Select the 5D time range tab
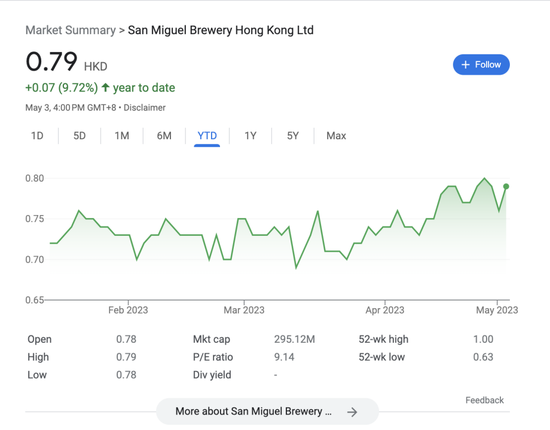 coord(80,136)
